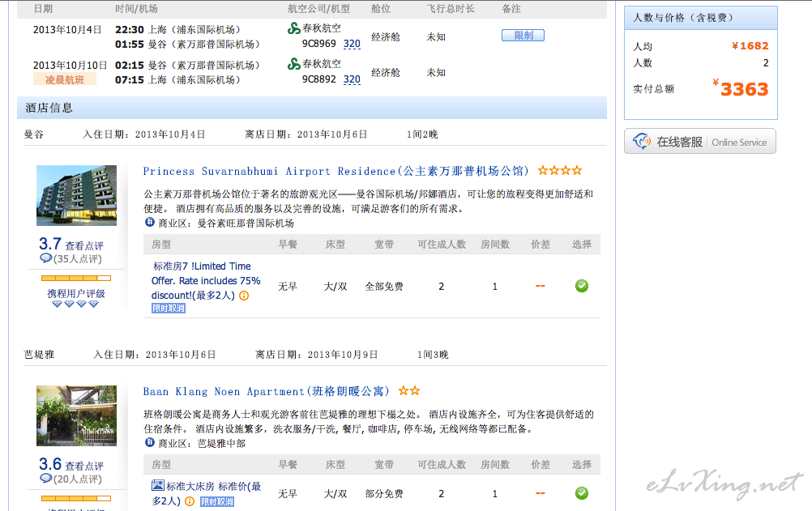Viewport: 812px width, 511px height.
Task: View reviews next to the 3.7 rating
Action: pyautogui.click(x=84, y=246)
